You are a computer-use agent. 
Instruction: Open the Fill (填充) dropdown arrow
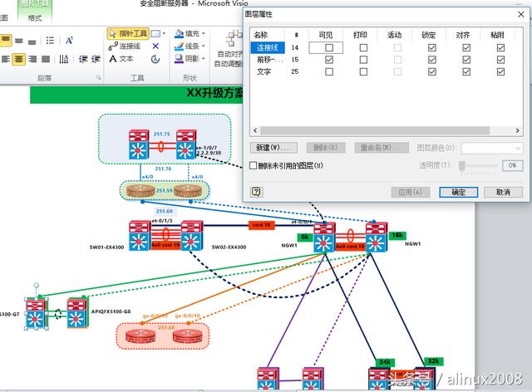pyautogui.click(x=204, y=33)
